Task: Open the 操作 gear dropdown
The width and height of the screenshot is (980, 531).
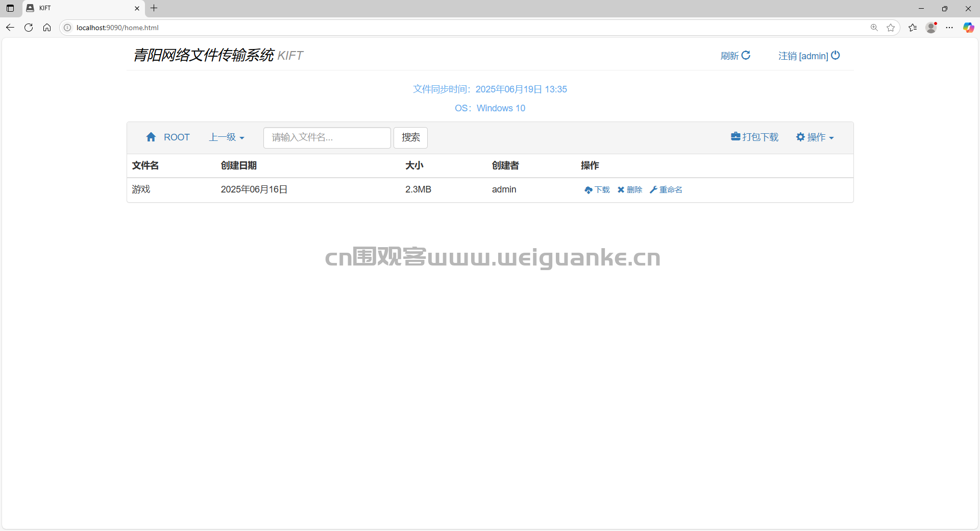Action: (x=815, y=137)
